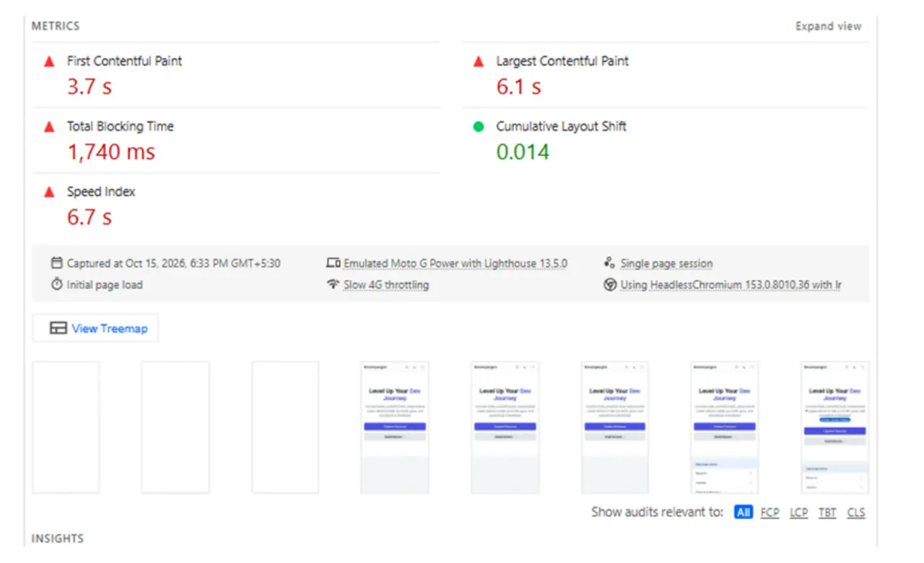
Task: Click the 3.7 s metric value
Action: (x=90, y=87)
